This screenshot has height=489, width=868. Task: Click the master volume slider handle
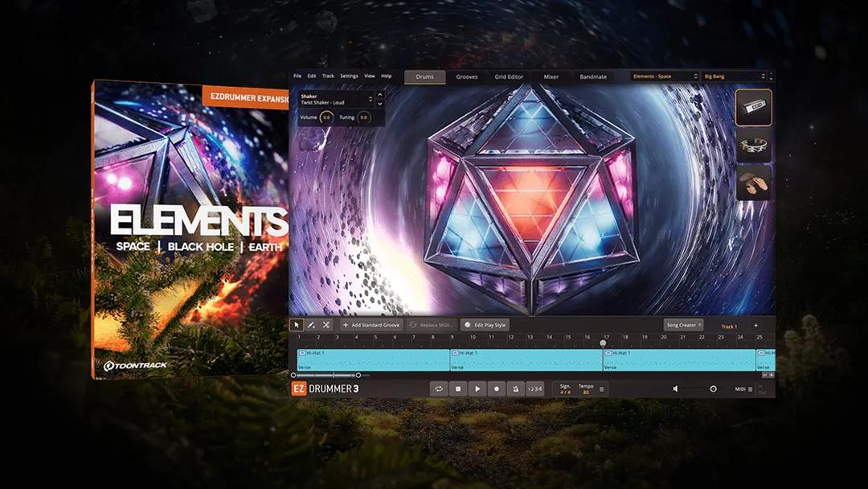pyautogui.click(x=713, y=389)
